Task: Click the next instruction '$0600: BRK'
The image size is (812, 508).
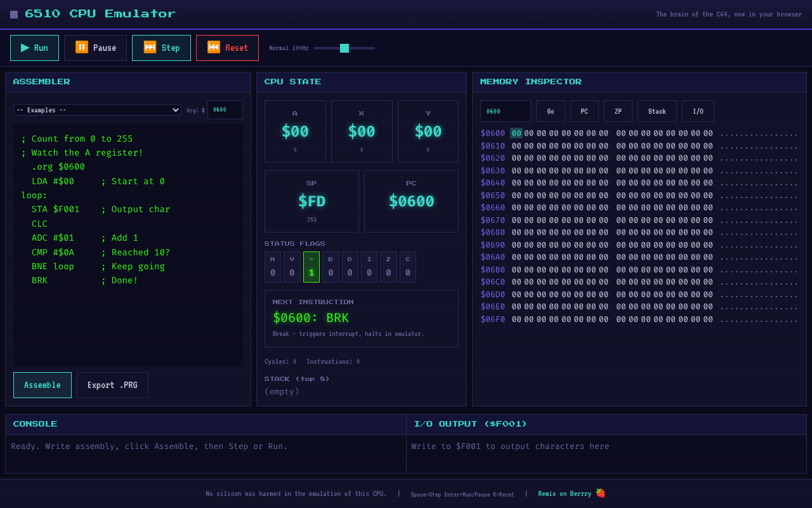Action: [x=311, y=318]
